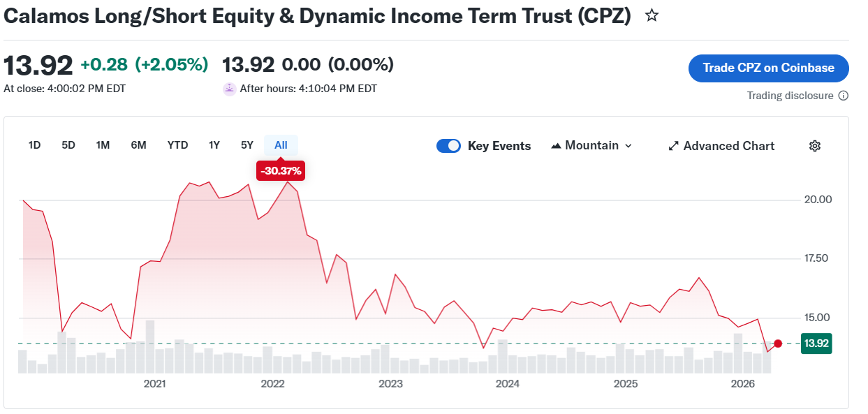Select the YTD range tab
868x414 pixels.
pyautogui.click(x=177, y=145)
